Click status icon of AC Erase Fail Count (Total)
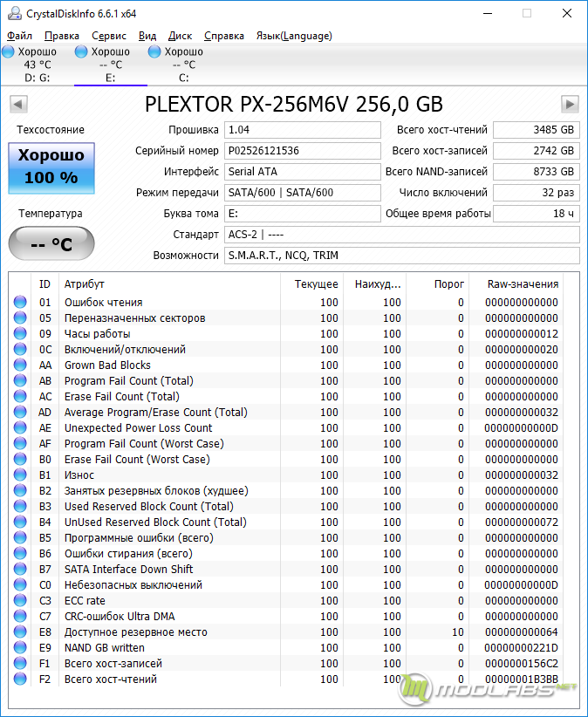The width and height of the screenshot is (588, 717). (20, 396)
